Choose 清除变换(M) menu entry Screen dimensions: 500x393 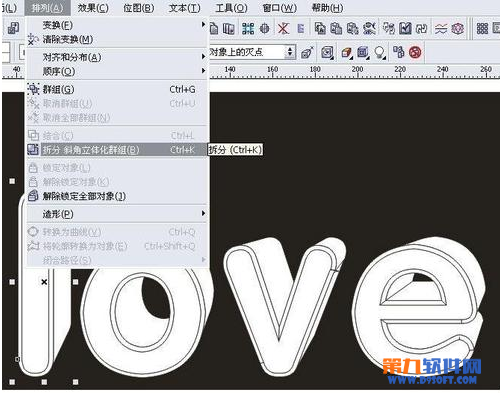point(117,39)
